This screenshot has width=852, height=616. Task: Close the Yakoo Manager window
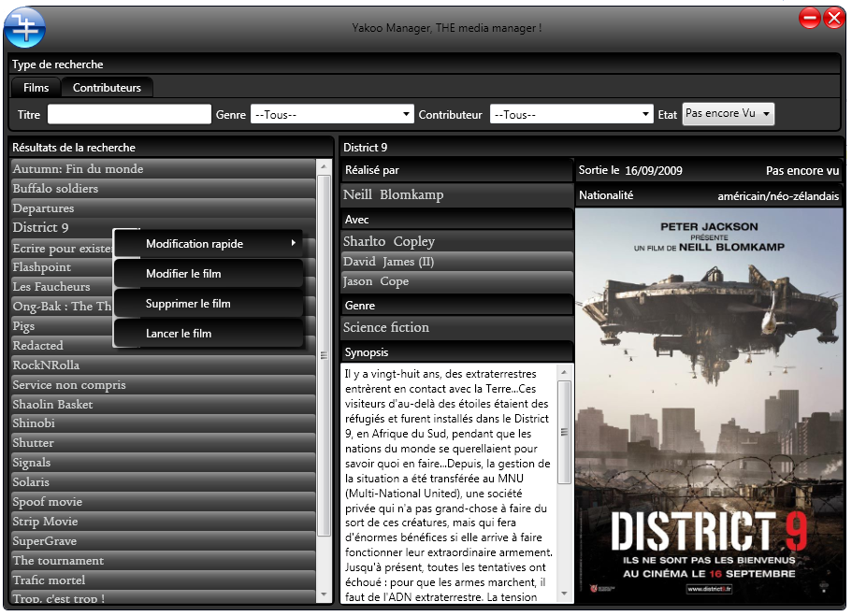pyautogui.click(x=833, y=18)
